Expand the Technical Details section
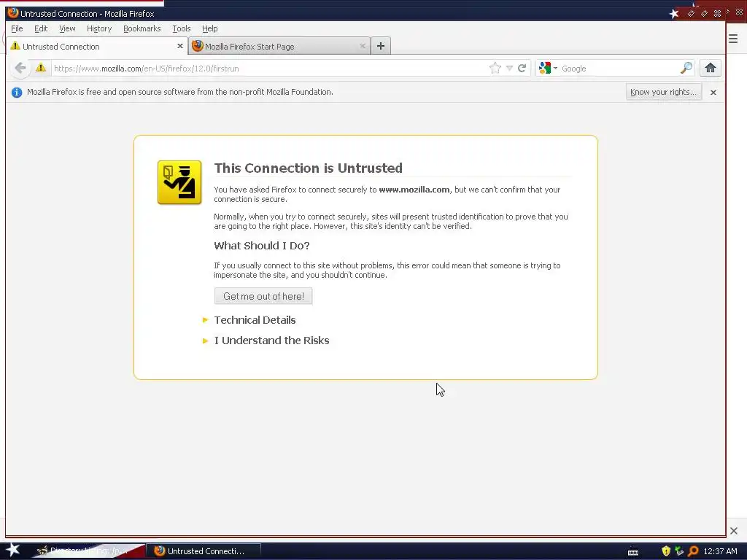Image resolution: width=747 pixels, height=560 pixels. point(255,320)
